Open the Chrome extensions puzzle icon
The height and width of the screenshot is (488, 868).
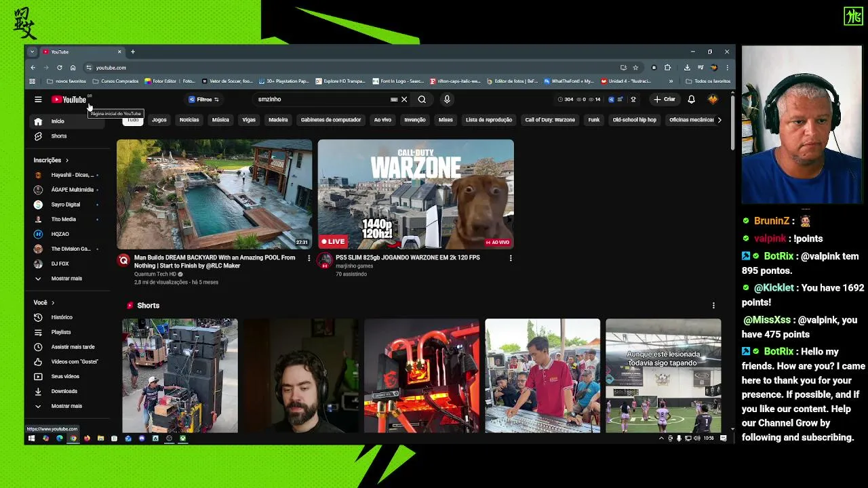pyautogui.click(x=667, y=68)
